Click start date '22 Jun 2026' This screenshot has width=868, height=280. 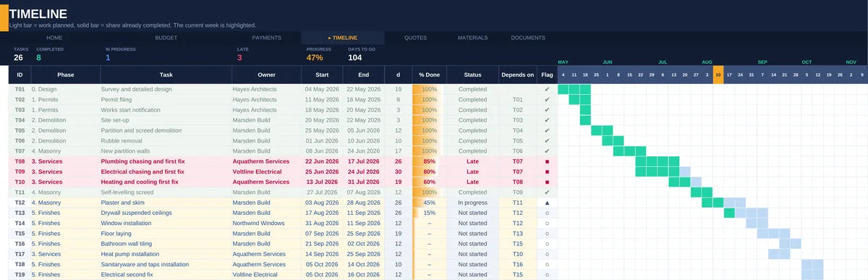click(322, 161)
